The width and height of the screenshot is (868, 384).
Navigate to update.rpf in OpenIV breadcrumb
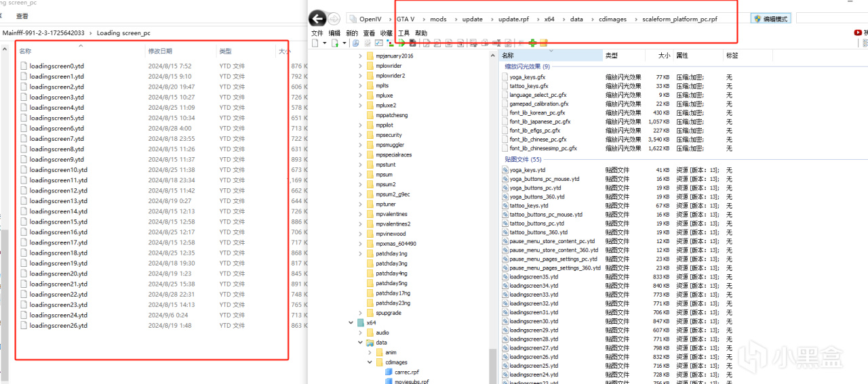pyautogui.click(x=513, y=19)
